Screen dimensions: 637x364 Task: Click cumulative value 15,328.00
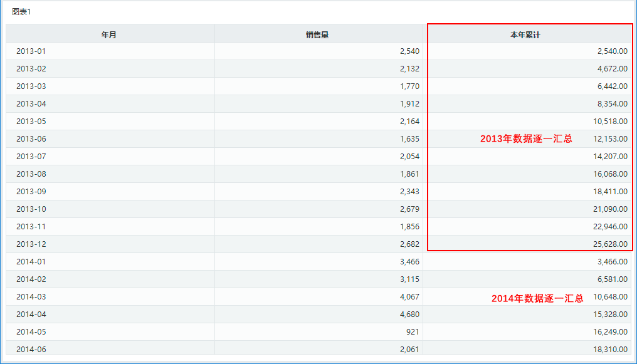point(610,314)
